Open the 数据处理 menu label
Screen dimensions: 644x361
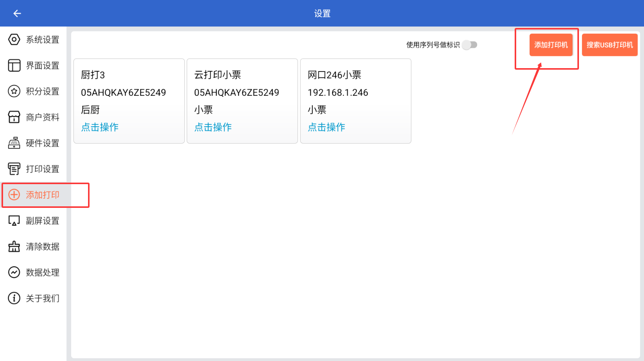pos(42,273)
